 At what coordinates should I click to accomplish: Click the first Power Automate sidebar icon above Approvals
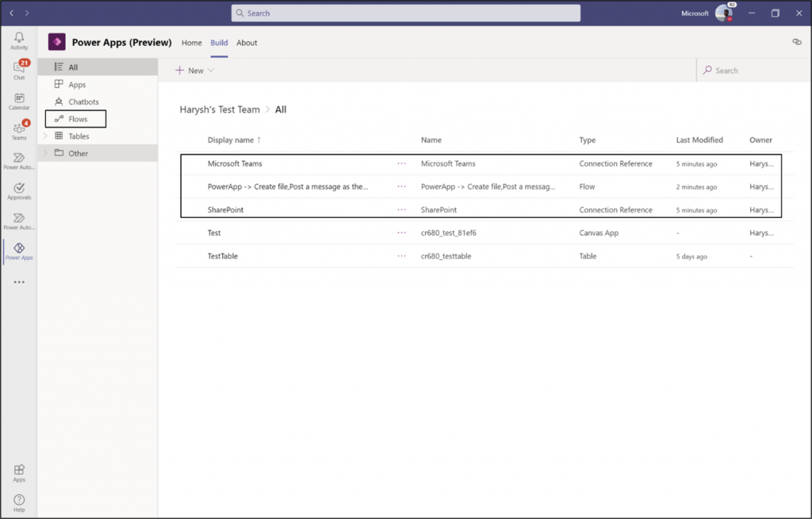(19, 160)
